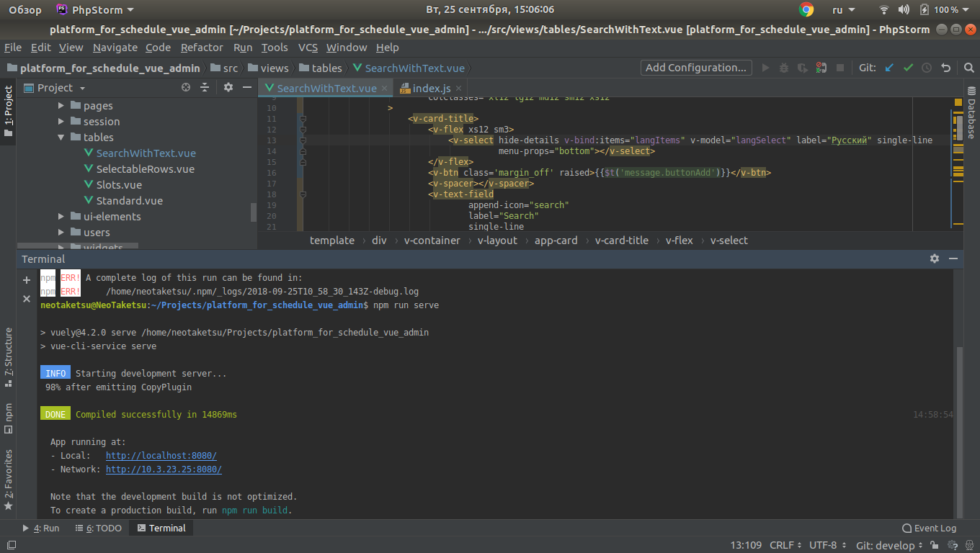Toggle 7: Structure side tool window
The height and width of the screenshot is (553, 980).
click(x=8, y=357)
